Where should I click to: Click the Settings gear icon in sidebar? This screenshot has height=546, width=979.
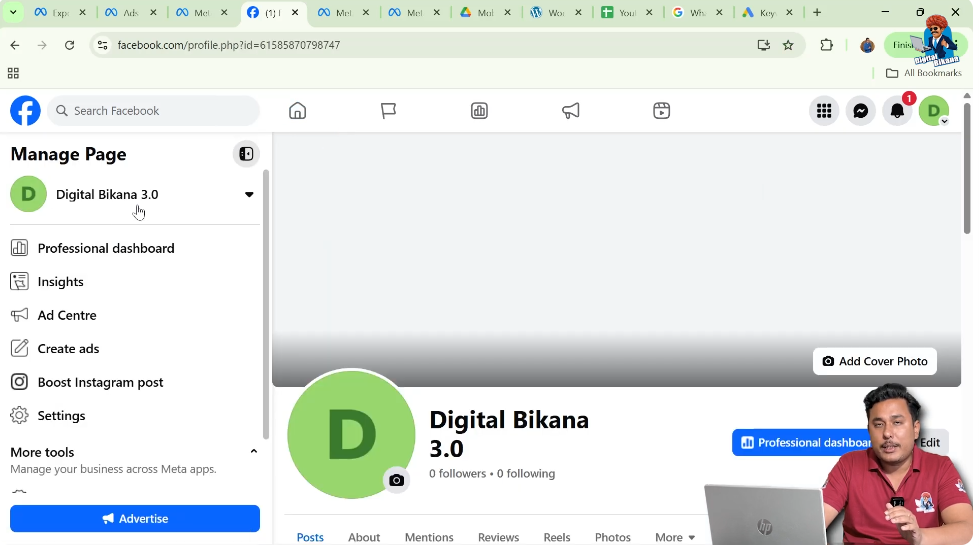pyautogui.click(x=19, y=415)
